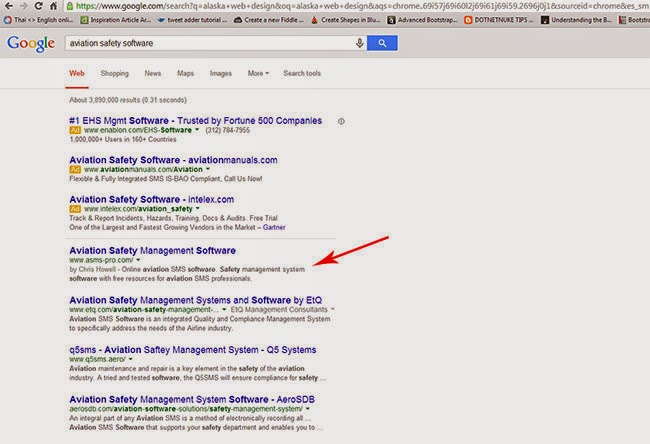Switch to the Images tab
650x444 pixels.
coord(221,73)
